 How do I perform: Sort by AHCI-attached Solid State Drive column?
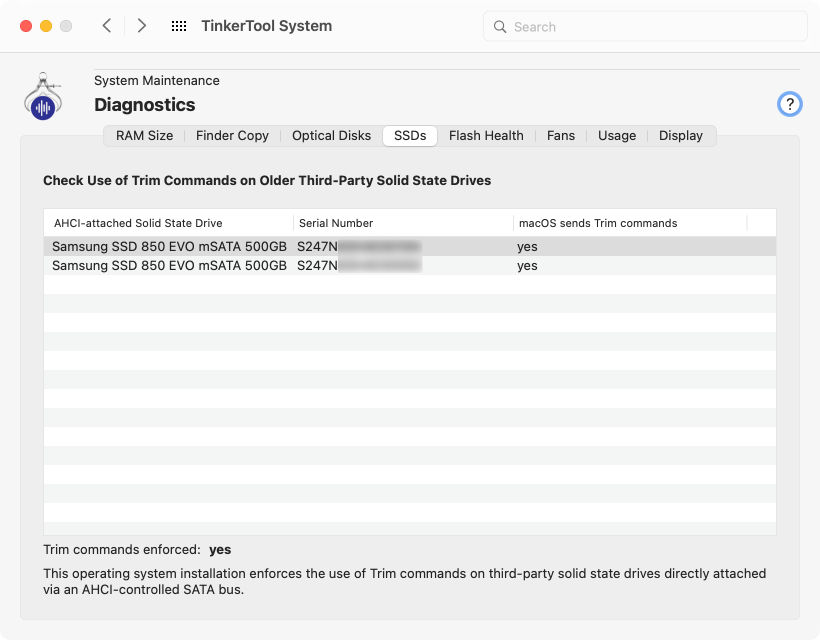pyautogui.click(x=168, y=223)
